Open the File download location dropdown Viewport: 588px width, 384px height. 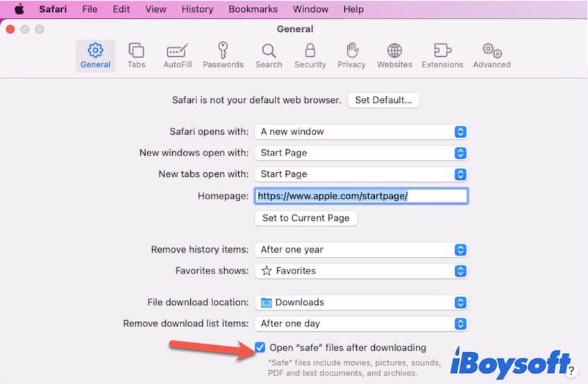coord(360,302)
